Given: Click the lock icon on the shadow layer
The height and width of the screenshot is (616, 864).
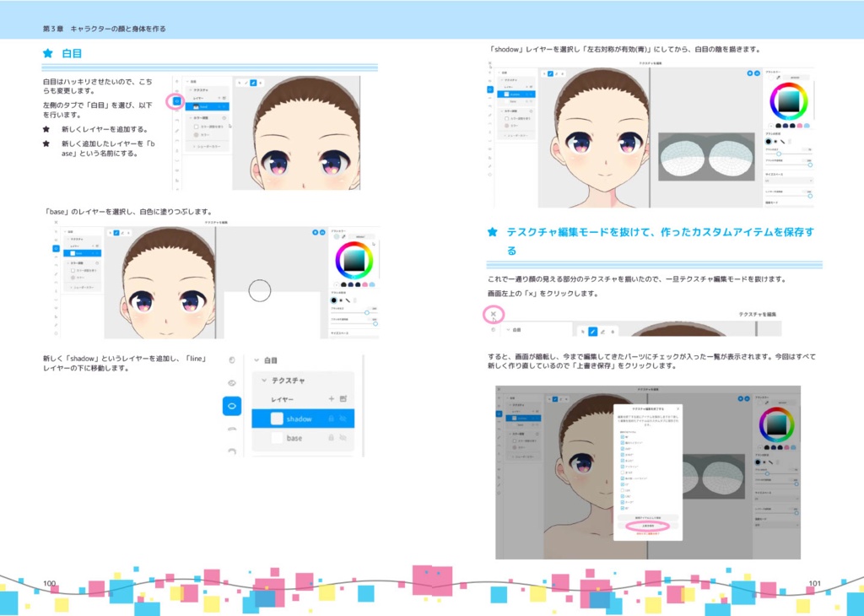Looking at the screenshot, I should click(332, 419).
